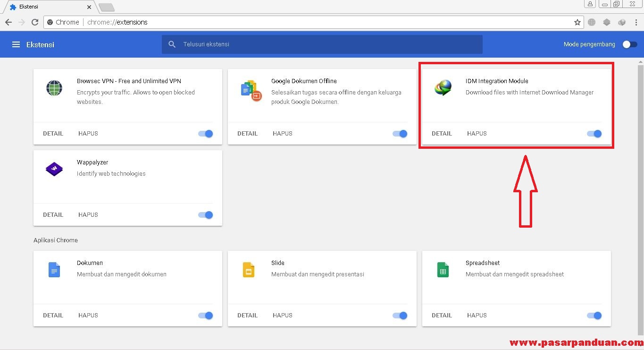Click the IDM toolbar extension icon
The width and height of the screenshot is (644, 350).
pos(622,22)
